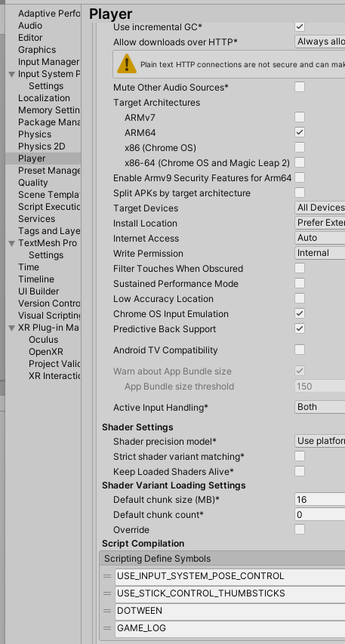Select Adaptive Performance in settings sidebar

[49, 14]
